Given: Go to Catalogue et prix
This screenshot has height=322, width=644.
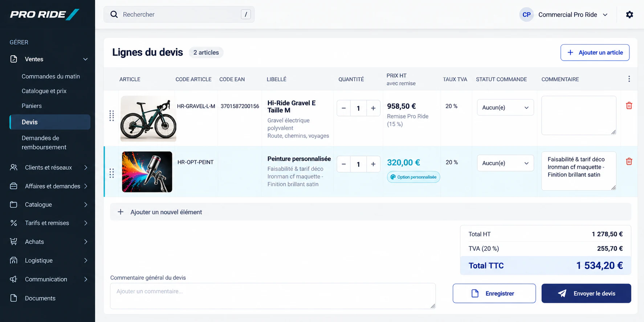Looking at the screenshot, I should [x=44, y=91].
